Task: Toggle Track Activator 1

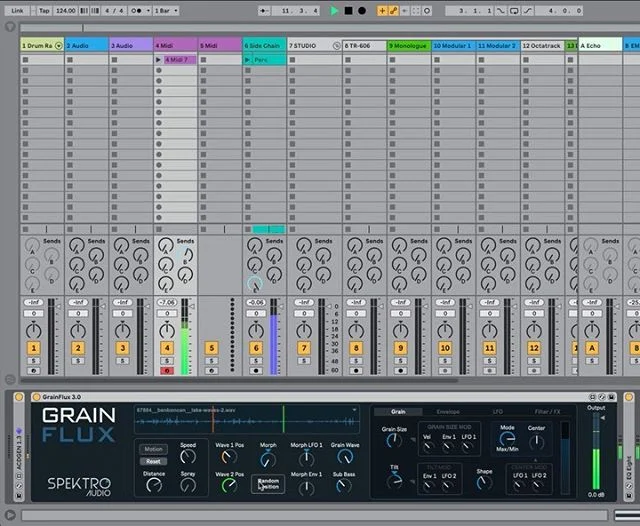Action: pyautogui.click(x=33, y=348)
